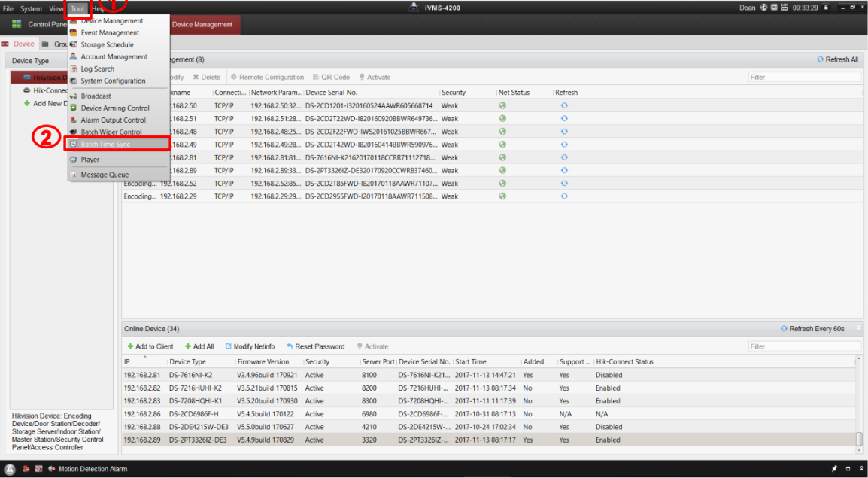Click the Event Management icon in Tool menu
Image resolution: width=868 pixels, height=478 pixels.
74,33
